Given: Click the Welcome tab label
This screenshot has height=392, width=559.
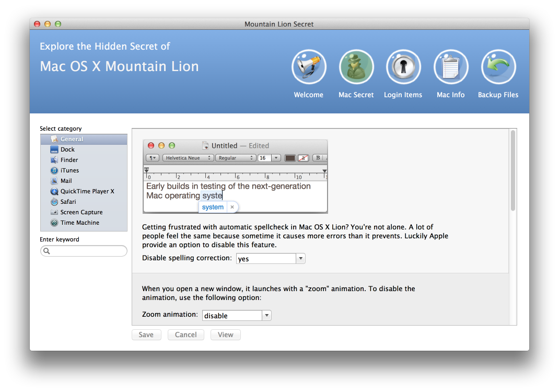Looking at the screenshot, I should pyautogui.click(x=309, y=95).
